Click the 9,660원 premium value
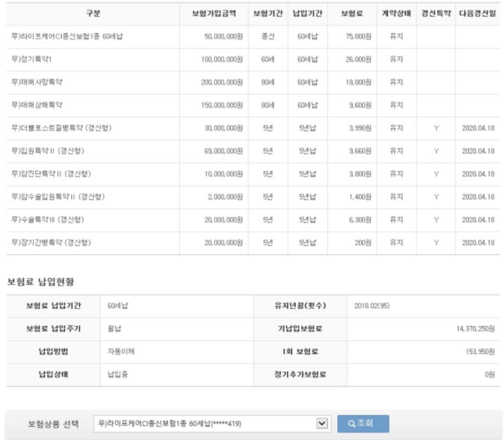The width and height of the screenshot is (504, 440). 360,151
